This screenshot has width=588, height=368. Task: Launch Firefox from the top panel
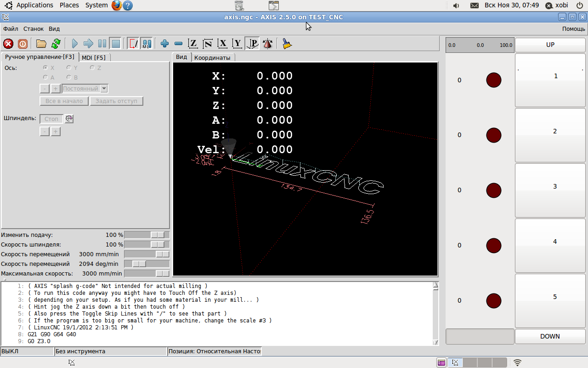point(117,6)
